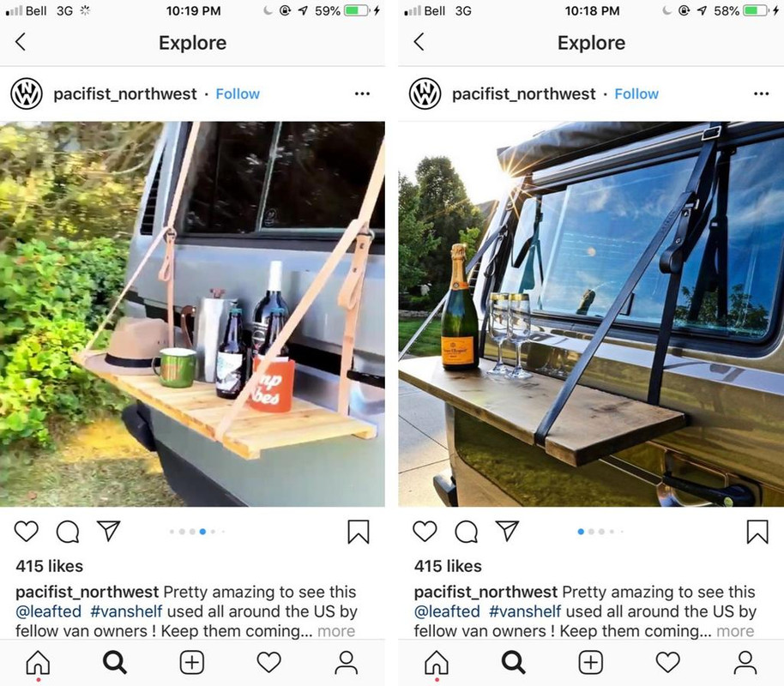
Task: Expand left caption with 'more'
Action: coord(336,631)
